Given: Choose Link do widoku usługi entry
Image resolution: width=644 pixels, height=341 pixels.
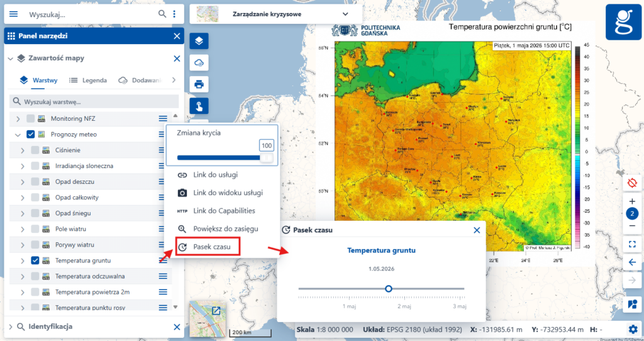Looking at the screenshot, I should click(222, 193).
